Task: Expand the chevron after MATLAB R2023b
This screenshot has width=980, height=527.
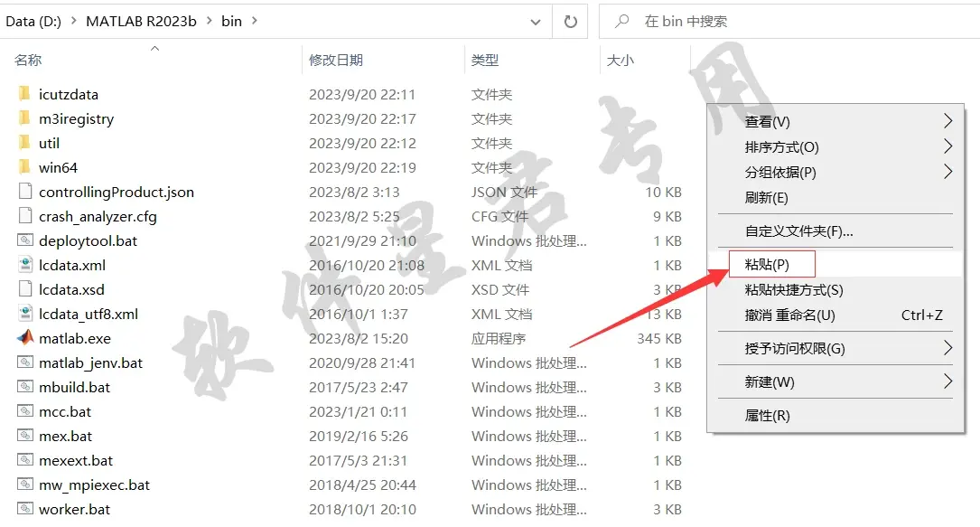Action: [209, 21]
